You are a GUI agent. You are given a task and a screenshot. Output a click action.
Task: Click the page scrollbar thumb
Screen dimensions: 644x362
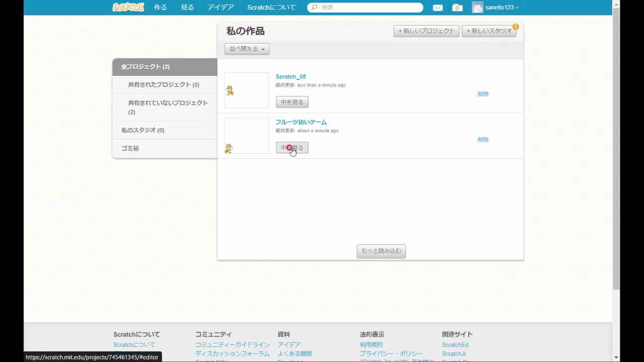pos(616,149)
